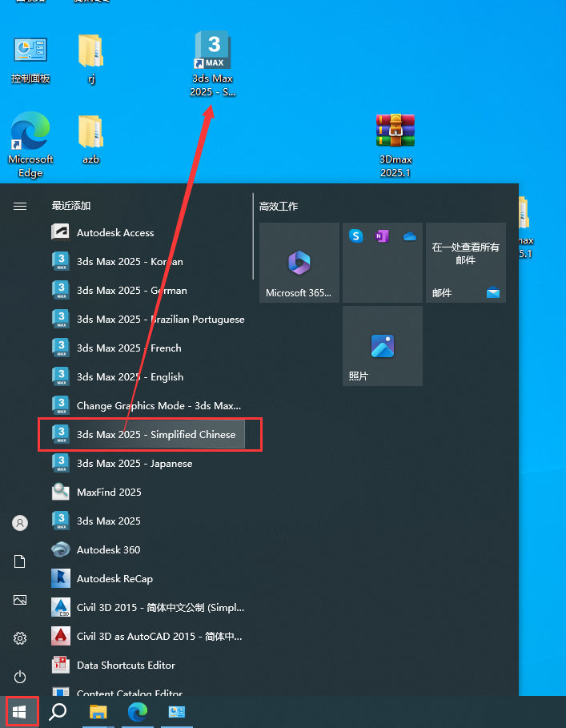
Task: Open the Skype icon in the tile group
Action: point(355,236)
